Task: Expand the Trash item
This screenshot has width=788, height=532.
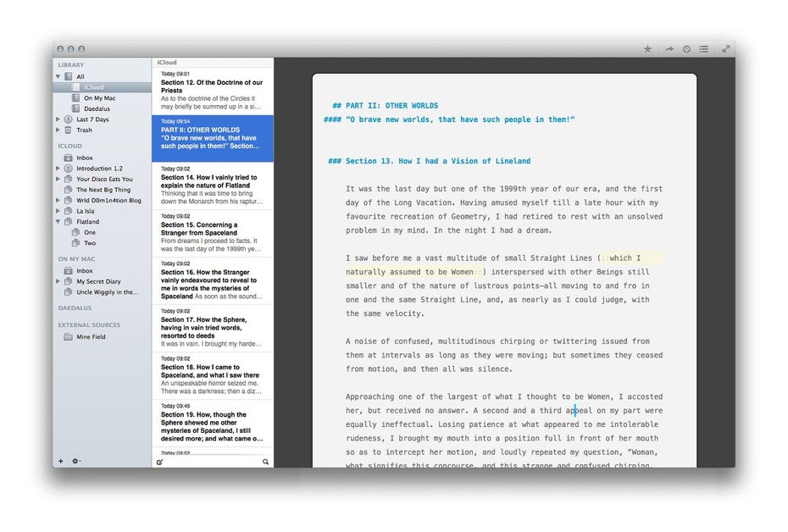Action: [x=58, y=130]
